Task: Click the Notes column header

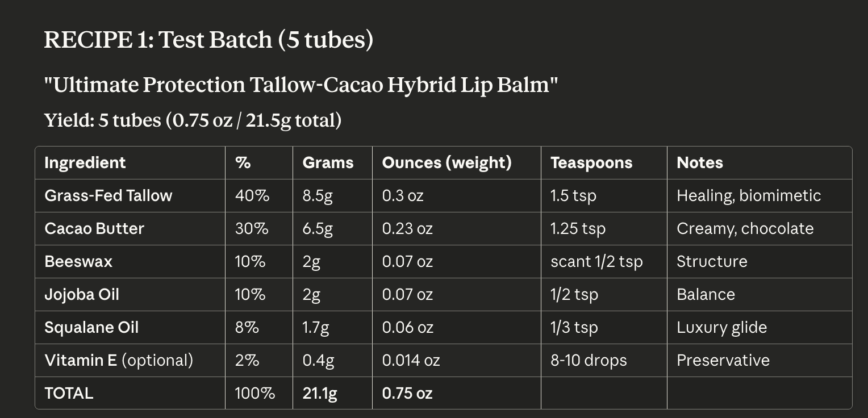Action: (x=700, y=163)
